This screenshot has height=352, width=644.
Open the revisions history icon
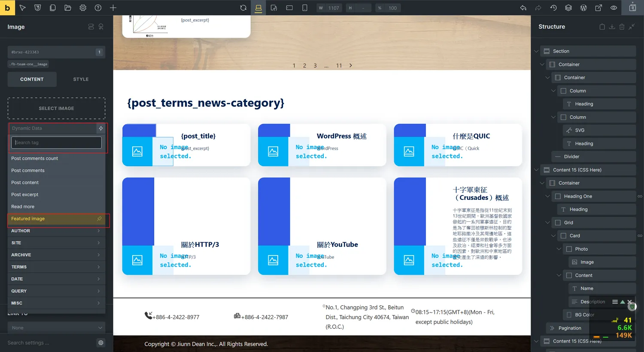553,8
